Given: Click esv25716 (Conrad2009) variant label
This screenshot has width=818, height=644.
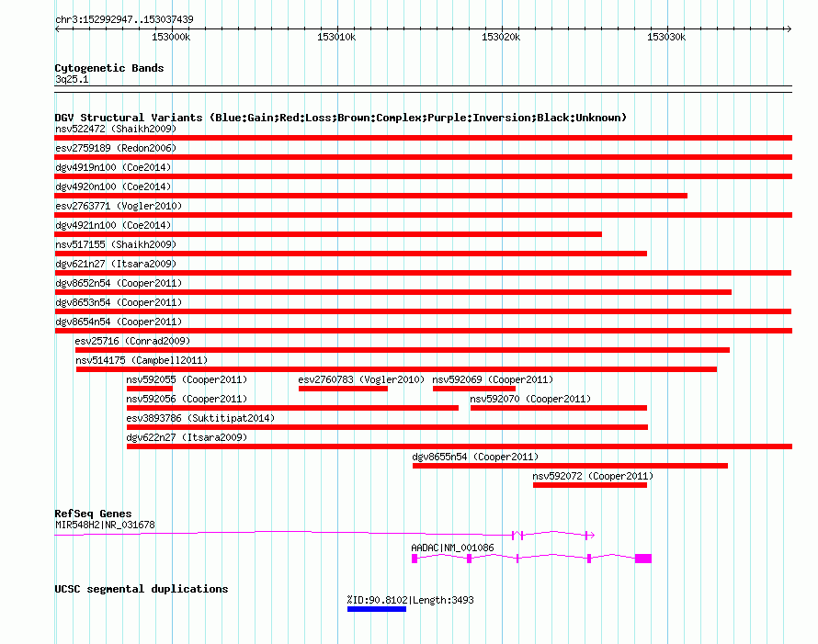Looking at the screenshot, I should pos(132,341).
